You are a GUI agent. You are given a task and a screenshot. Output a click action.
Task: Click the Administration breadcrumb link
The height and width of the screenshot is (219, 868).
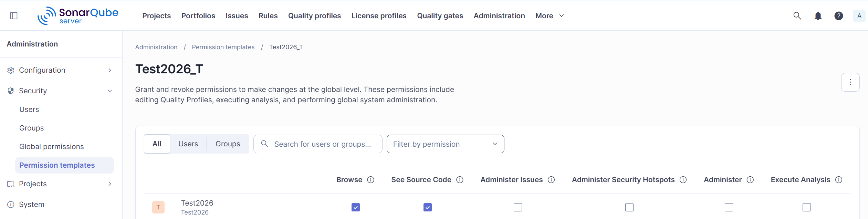point(156,47)
